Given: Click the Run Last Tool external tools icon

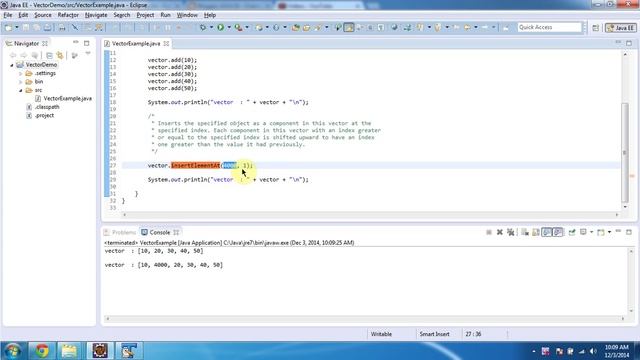Looking at the screenshot, I should coord(238,27).
